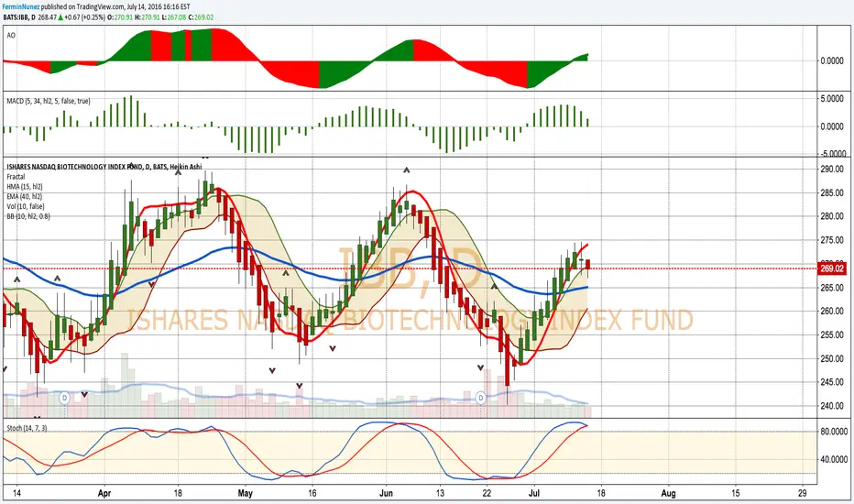Click the Stoch (14, 7, 3) indicator label

(x=27, y=428)
